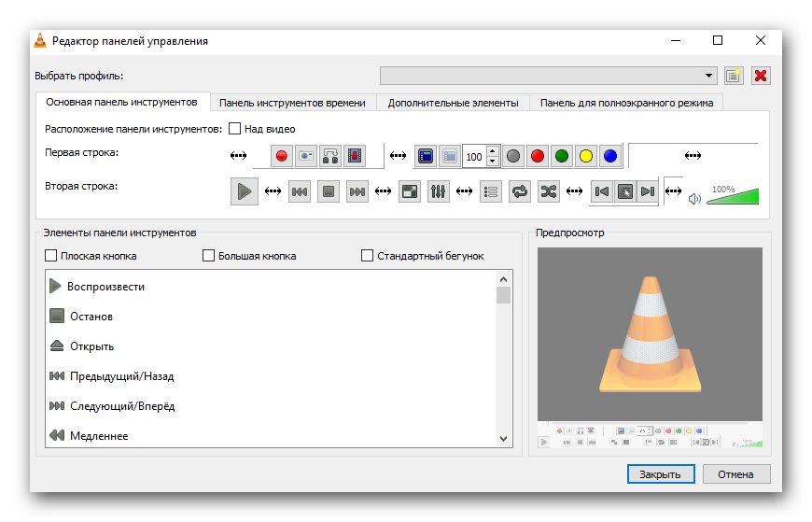Toggle the 'Плоская кнопка' checkbox
The image size is (812, 522).
pos(50,256)
